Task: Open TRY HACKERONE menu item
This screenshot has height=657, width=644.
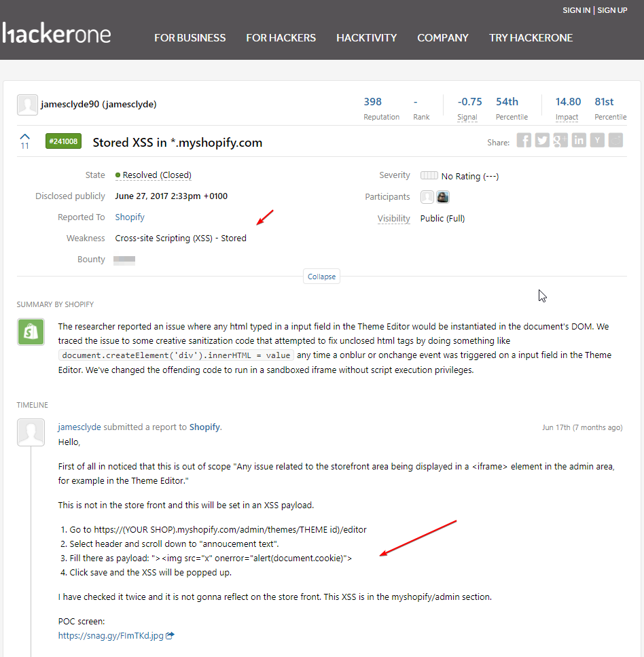Action: tap(531, 38)
